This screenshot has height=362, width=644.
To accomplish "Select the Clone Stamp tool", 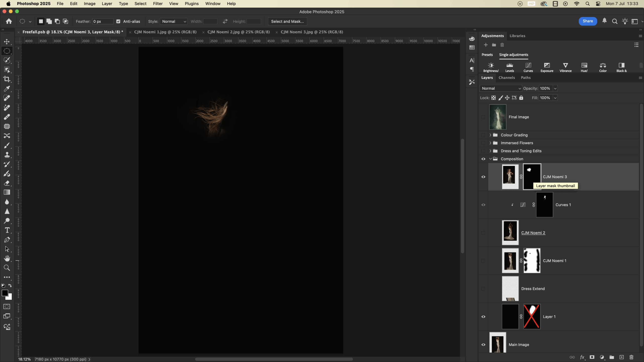I will coord(7,155).
